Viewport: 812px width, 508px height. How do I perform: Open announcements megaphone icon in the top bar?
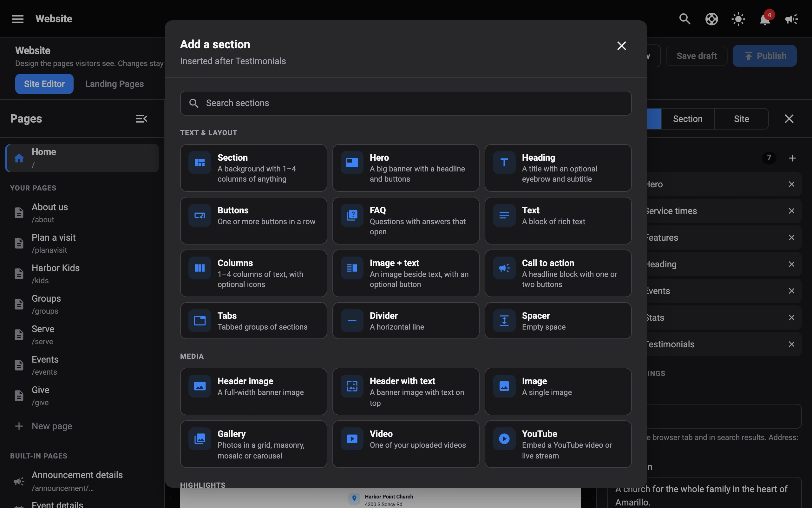tap(791, 19)
